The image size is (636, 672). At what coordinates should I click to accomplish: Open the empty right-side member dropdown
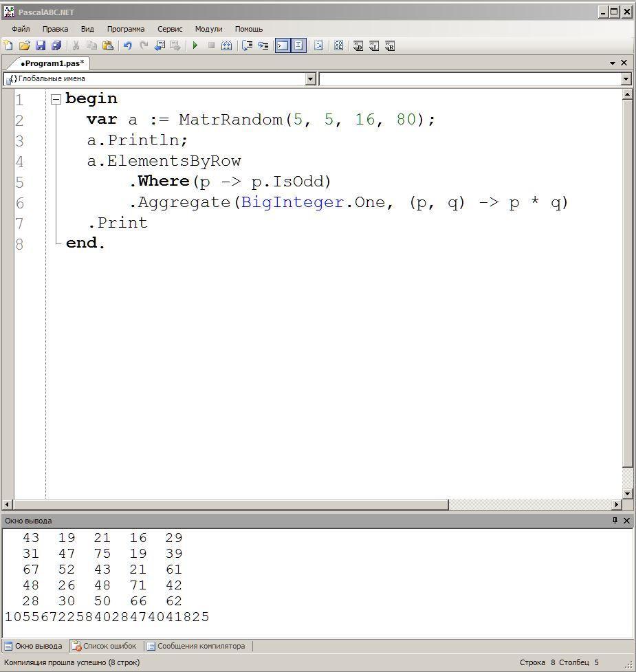tap(626, 79)
